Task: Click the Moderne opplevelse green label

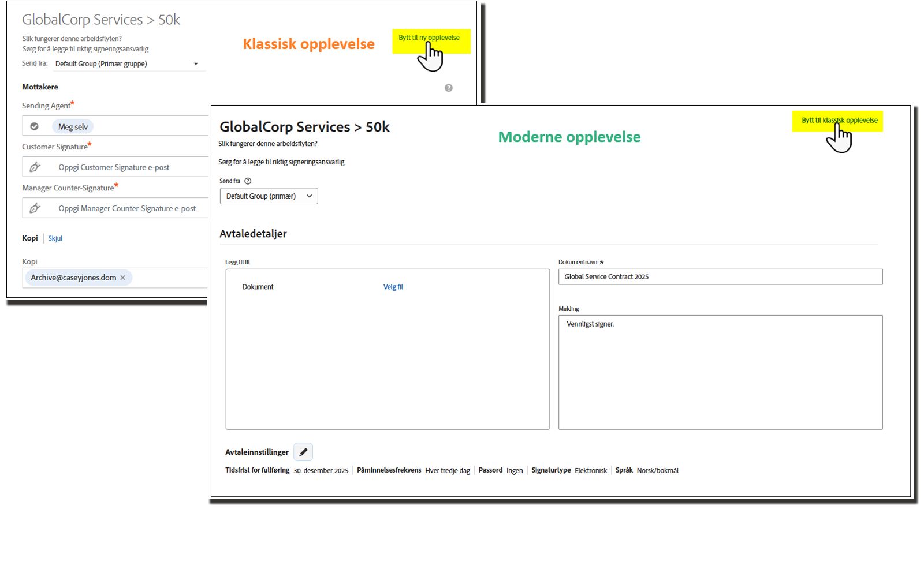Action: [x=569, y=137]
